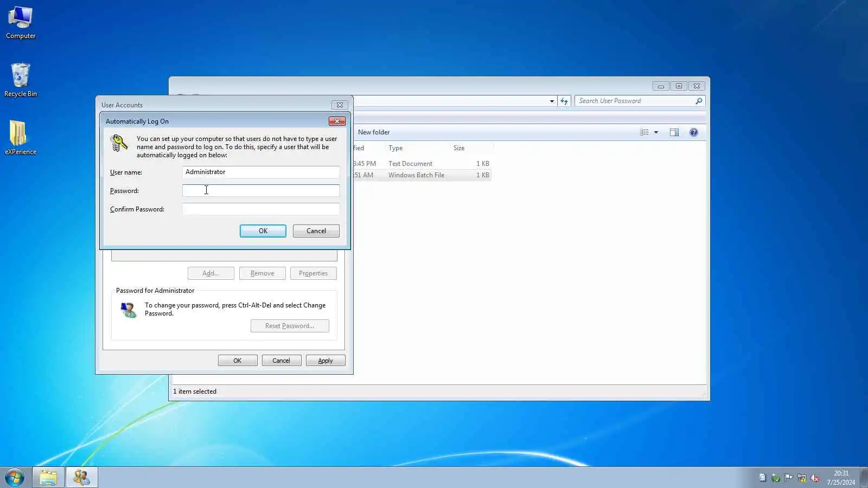This screenshot has width=868, height=488.
Task: Click OK at bottom of User Accounts
Action: 238,361
